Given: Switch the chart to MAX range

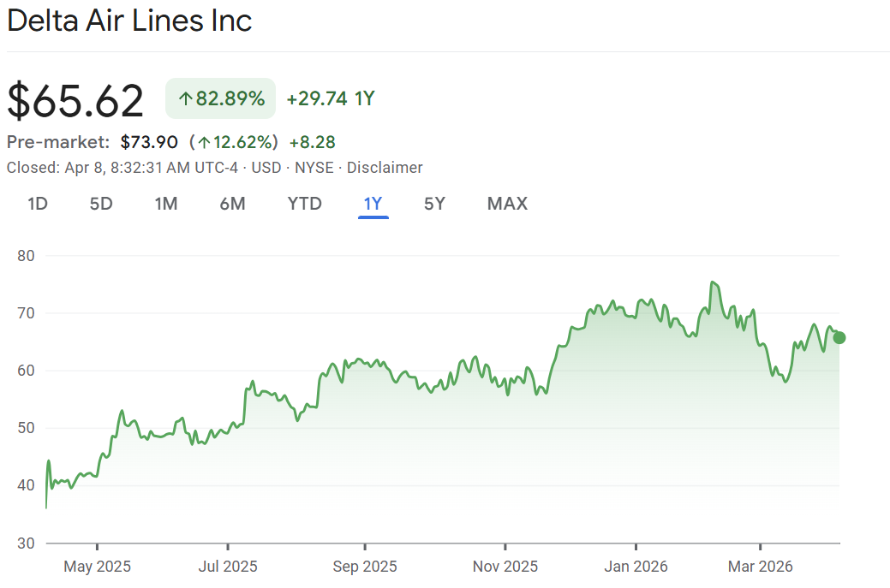Looking at the screenshot, I should 507,204.
